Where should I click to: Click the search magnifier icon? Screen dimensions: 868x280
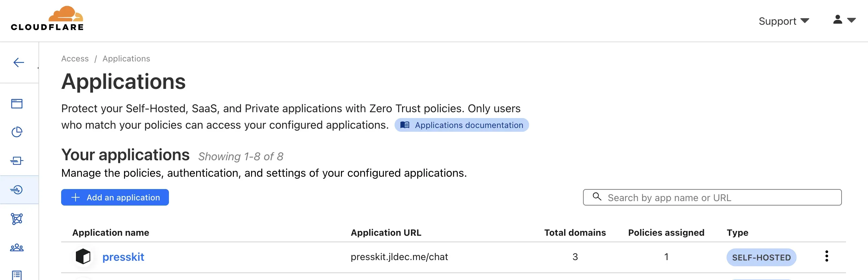click(597, 197)
